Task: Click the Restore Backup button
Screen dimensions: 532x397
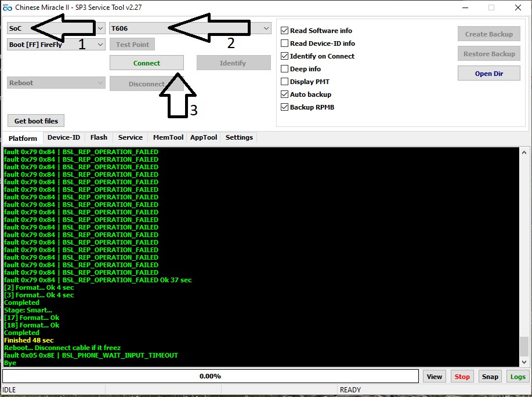Action: (489, 53)
